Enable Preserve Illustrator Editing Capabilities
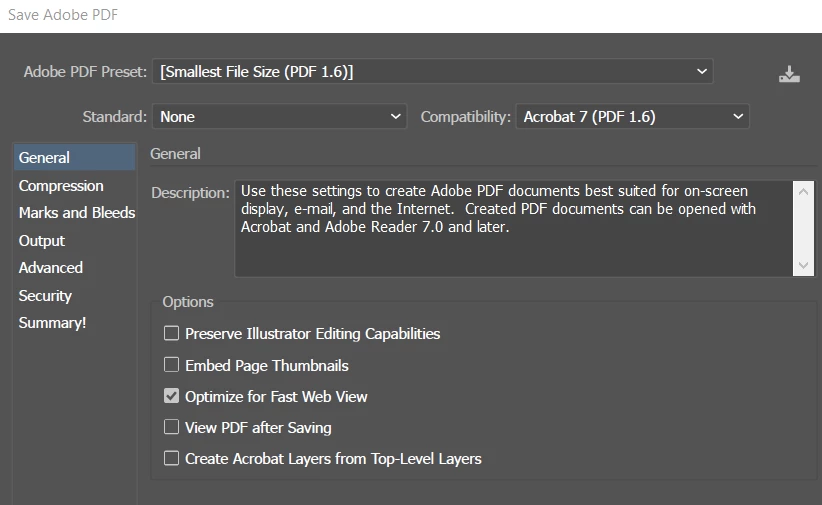822x505 pixels. coord(171,334)
